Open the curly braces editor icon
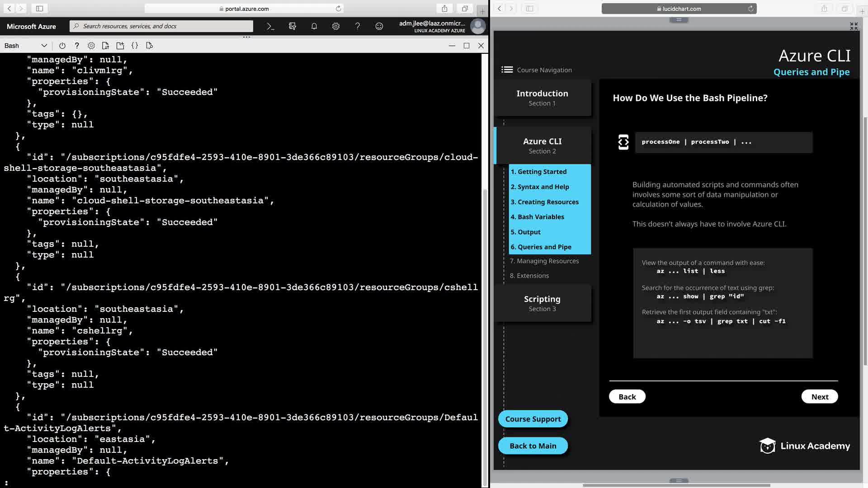Screen dimensions: 868x488 [135, 46]
